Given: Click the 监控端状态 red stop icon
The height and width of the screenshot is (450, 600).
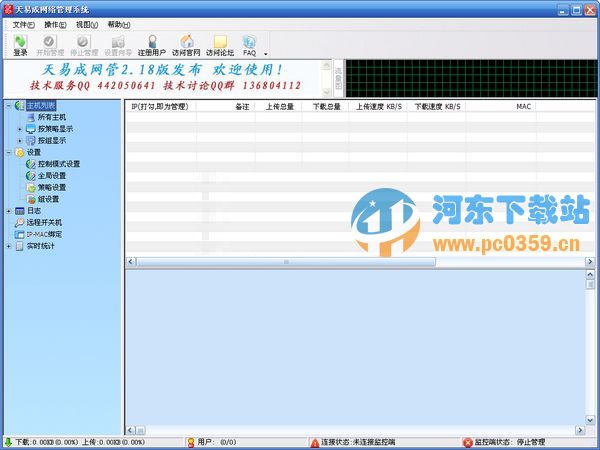Looking at the screenshot, I should click(x=468, y=443).
